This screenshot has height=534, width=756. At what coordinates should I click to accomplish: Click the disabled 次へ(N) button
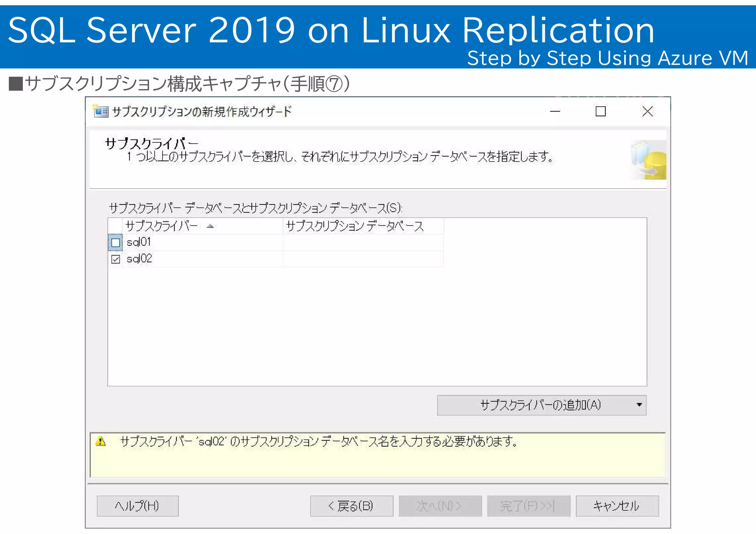440,506
